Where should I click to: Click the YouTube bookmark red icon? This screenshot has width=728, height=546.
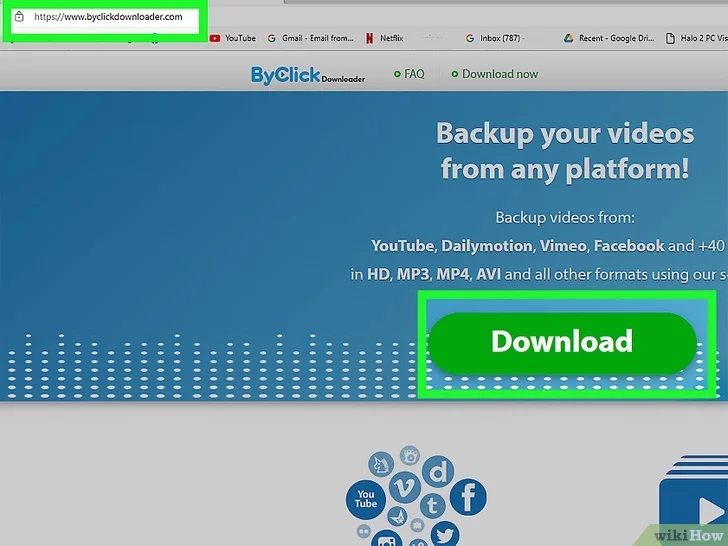tap(214, 38)
